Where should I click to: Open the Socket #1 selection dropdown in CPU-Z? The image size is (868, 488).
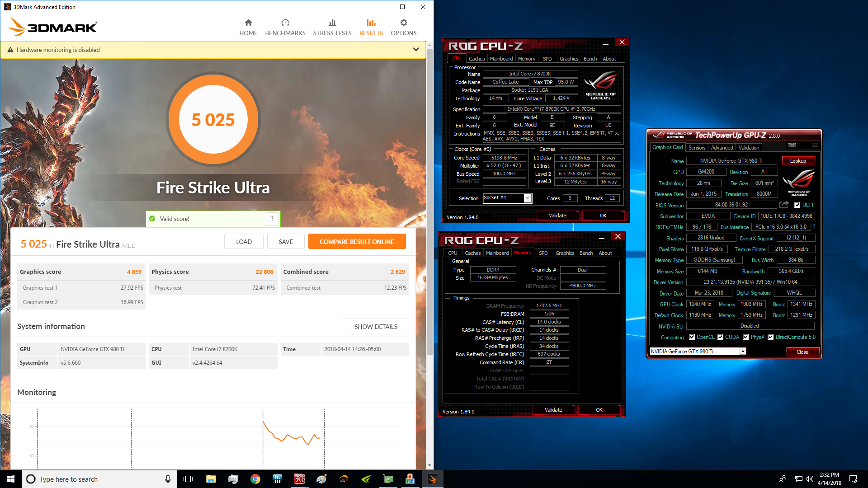tap(528, 198)
